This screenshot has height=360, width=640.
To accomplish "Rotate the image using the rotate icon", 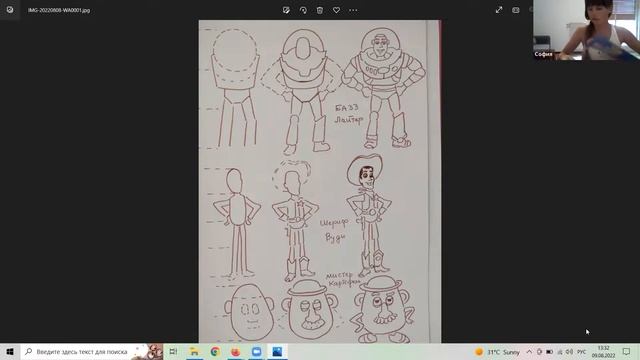I will pos(303,10).
